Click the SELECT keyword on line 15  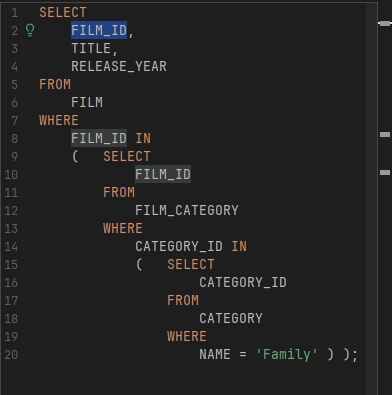click(191, 264)
